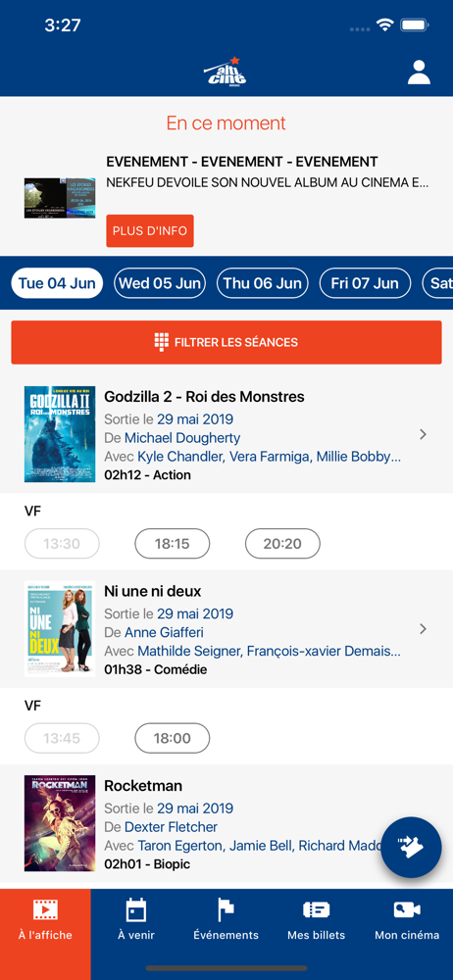The height and width of the screenshot is (980, 453).
Task: Select Fri 07 Jun date pill
Action: coord(365,283)
